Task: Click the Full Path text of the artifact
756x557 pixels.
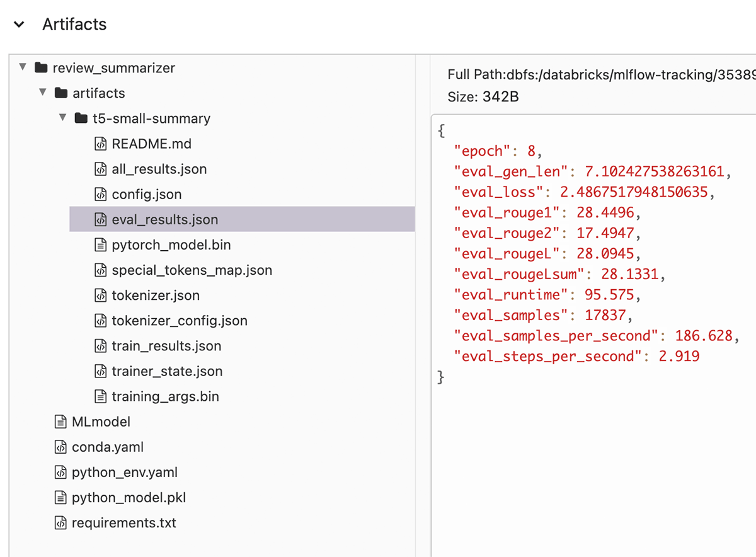Action: (598, 74)
